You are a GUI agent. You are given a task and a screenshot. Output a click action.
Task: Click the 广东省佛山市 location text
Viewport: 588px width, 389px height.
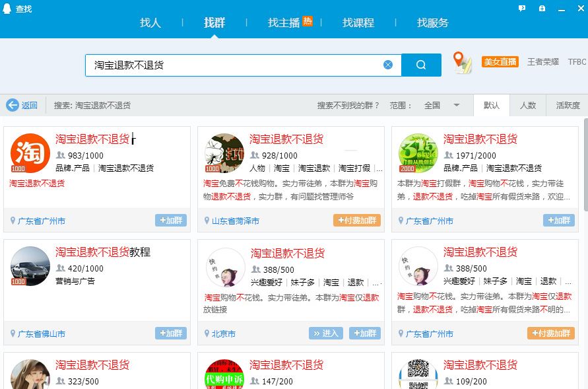[42, 334]
